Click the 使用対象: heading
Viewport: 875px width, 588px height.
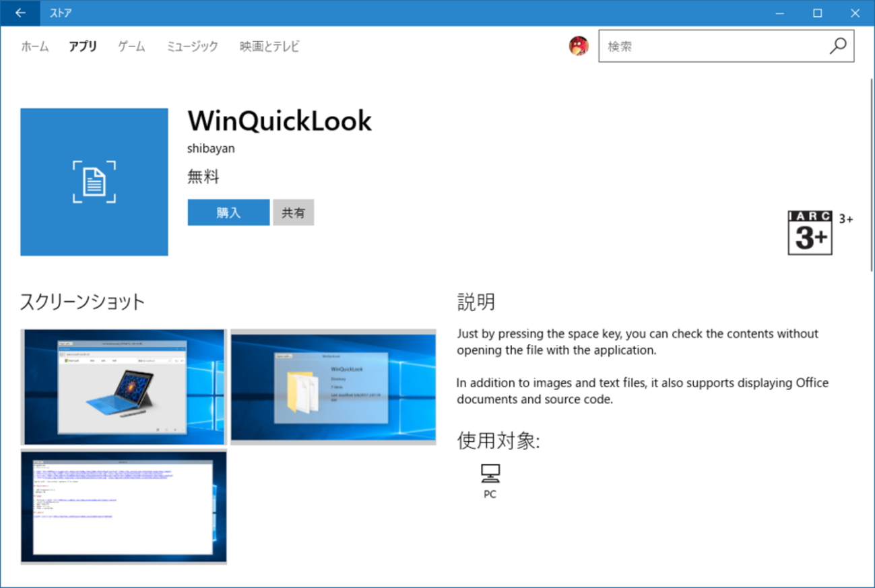[498, 441]
